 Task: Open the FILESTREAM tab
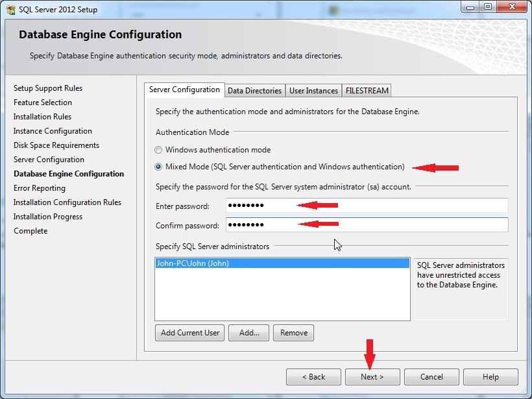(x=367, y=90)
